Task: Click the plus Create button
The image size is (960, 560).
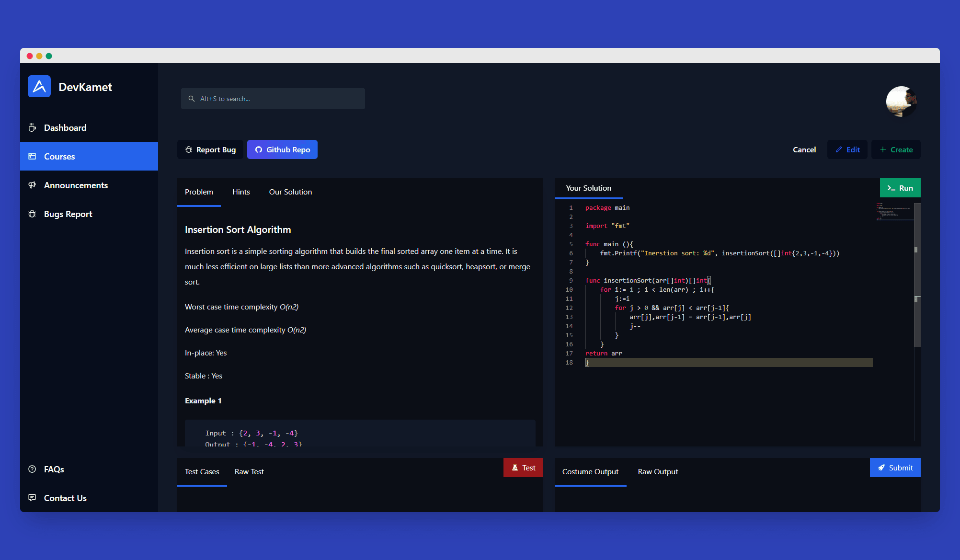Action: [x=896, y=150]
